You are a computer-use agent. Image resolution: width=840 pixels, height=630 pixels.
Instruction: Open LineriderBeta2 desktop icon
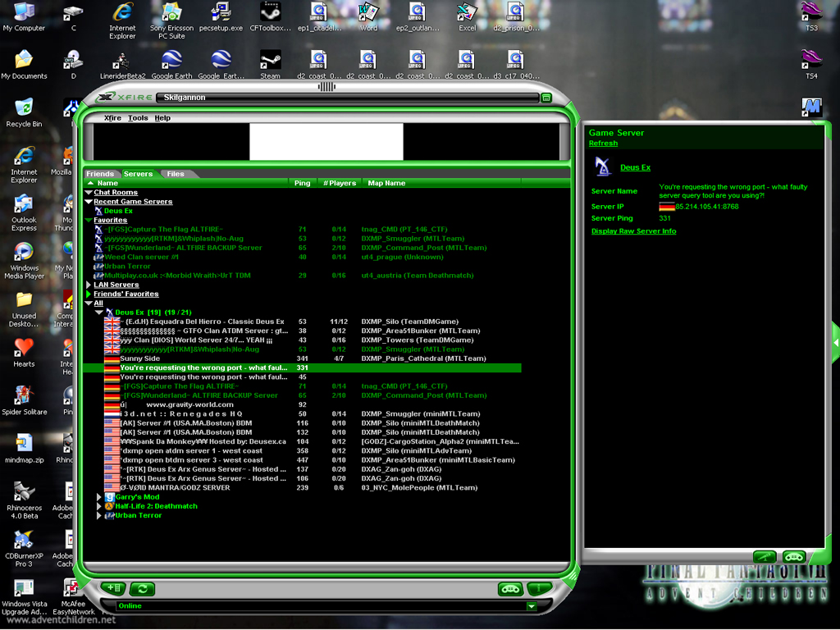[x=123, y=65]
